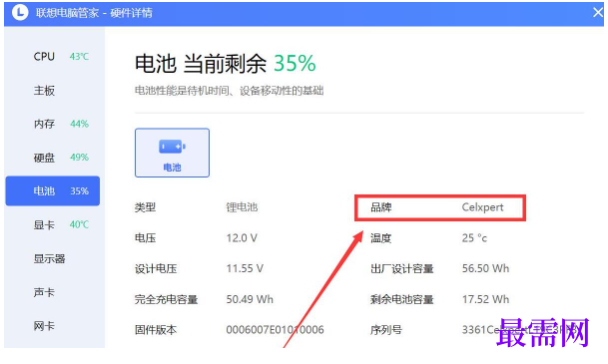Click the 剩余电池容量 label
The height and width of the screenshot is (364, 608).
click(x=402, y=299)
